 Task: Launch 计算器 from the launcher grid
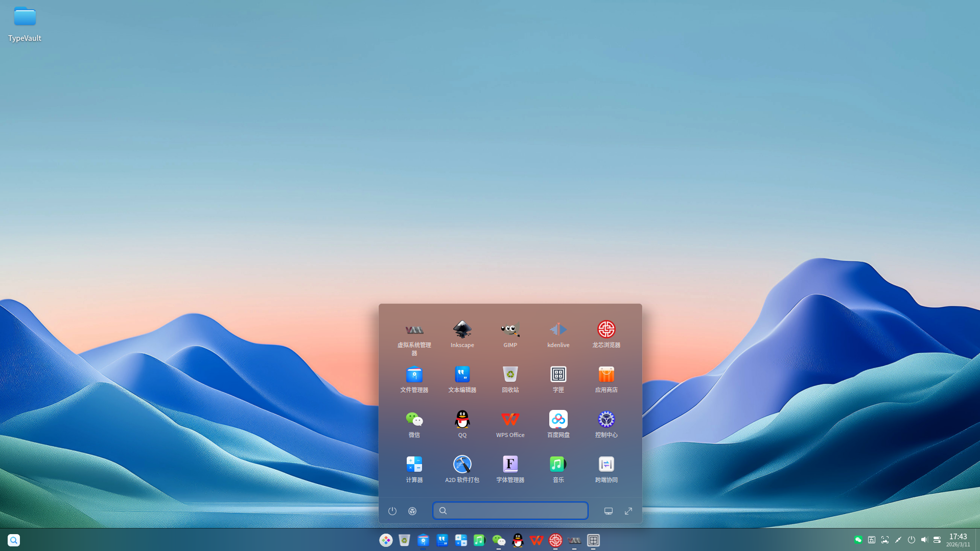point(414,469)
